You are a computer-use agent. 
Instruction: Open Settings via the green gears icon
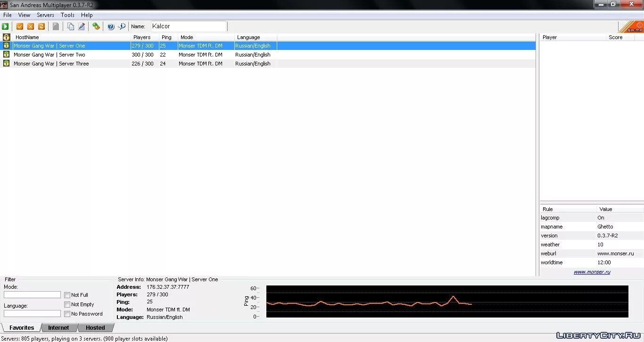tap(96, 26)
